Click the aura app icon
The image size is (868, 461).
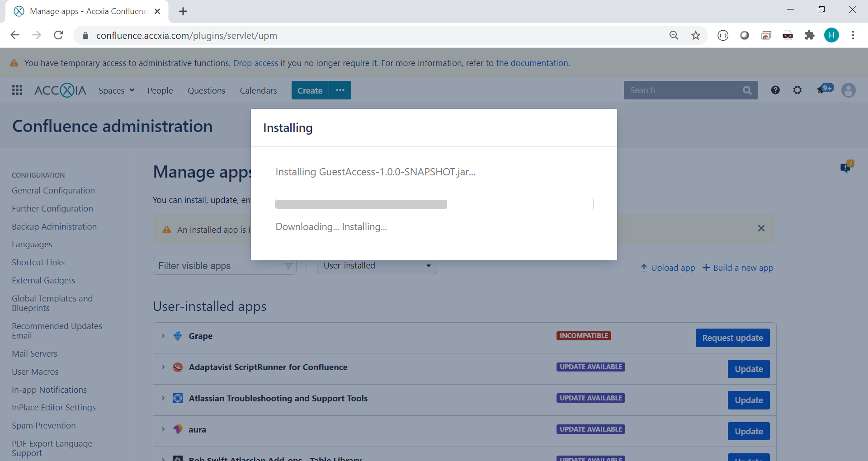[178, 429]
